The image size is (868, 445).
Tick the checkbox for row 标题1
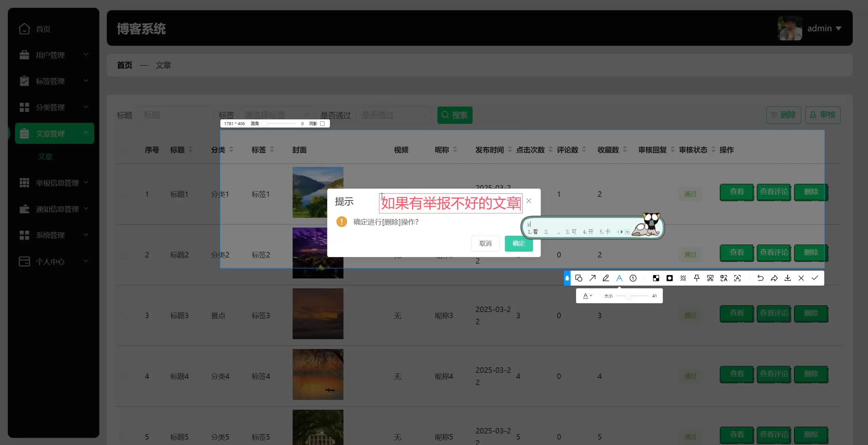click(123, 194)
